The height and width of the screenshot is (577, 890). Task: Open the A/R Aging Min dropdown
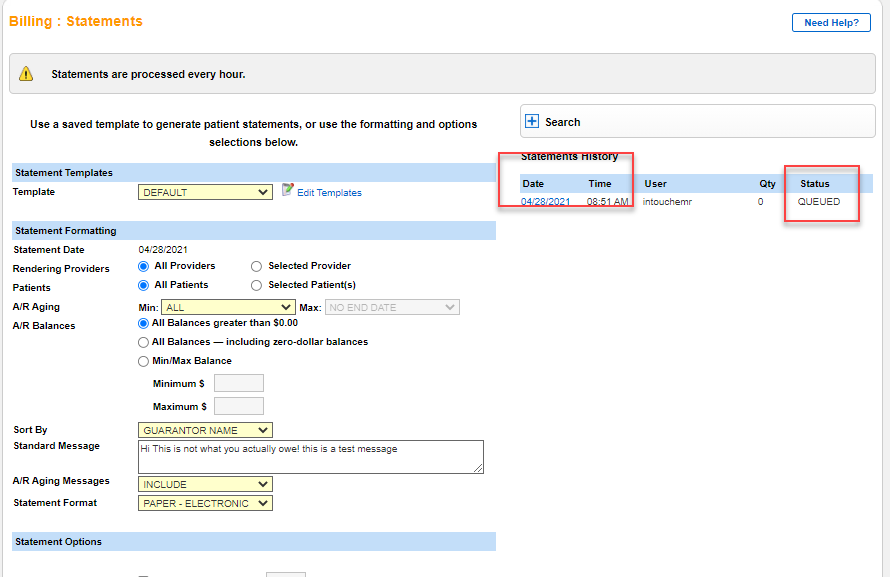coord(229,307)
